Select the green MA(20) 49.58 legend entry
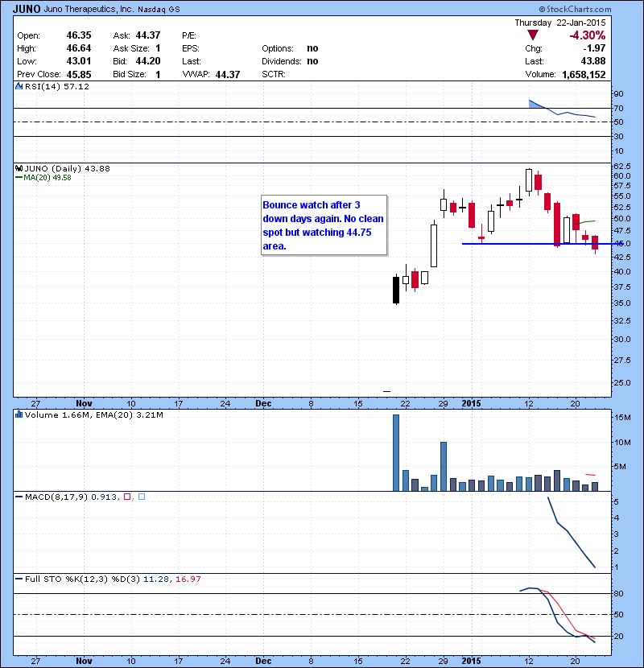 (43, 178)
